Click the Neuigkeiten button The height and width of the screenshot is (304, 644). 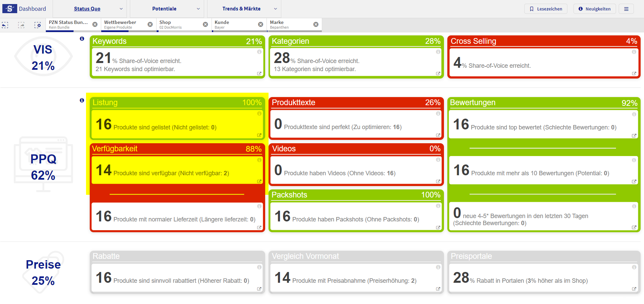[594, 9]
